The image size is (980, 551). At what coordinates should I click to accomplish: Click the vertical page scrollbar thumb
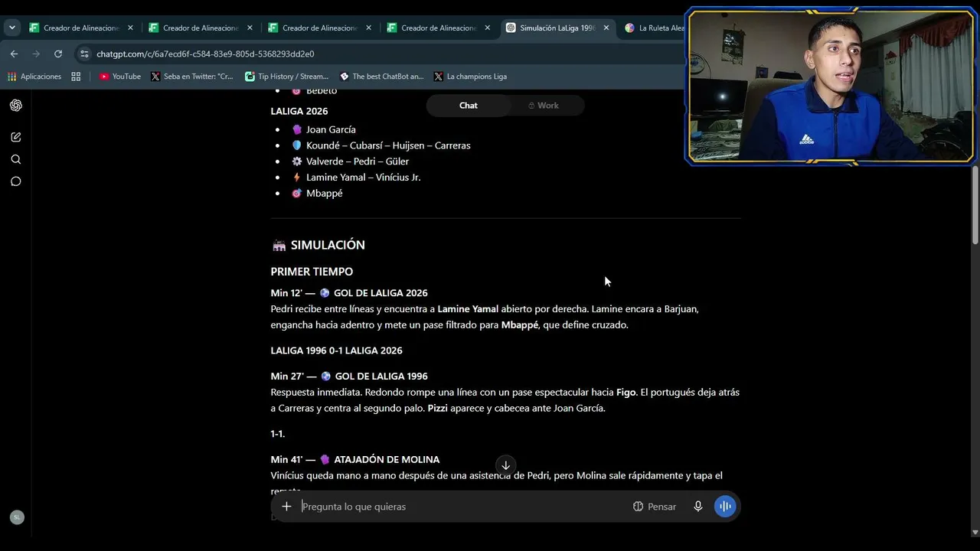pyautogui.click(x=975, y=205)
